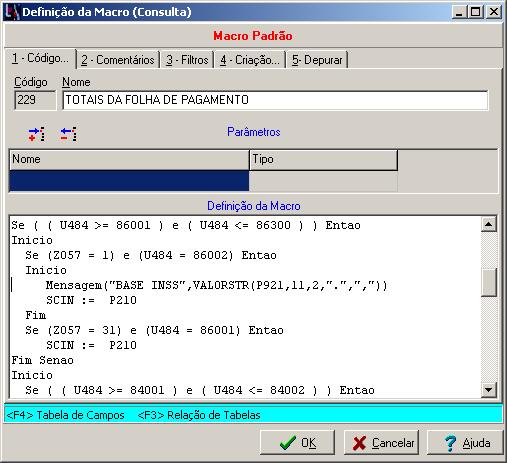
Task: Open the 3 - Filtros tab
Action: (187, 60)
